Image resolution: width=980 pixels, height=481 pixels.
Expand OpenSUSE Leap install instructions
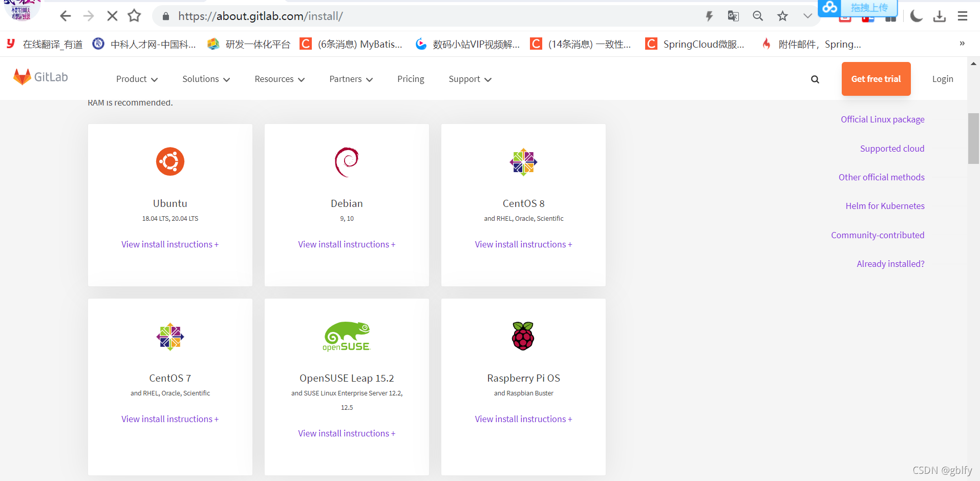point(347,433)
